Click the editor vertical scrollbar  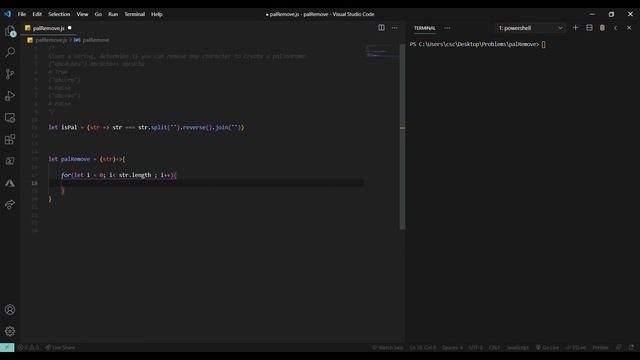click(402, 137)
